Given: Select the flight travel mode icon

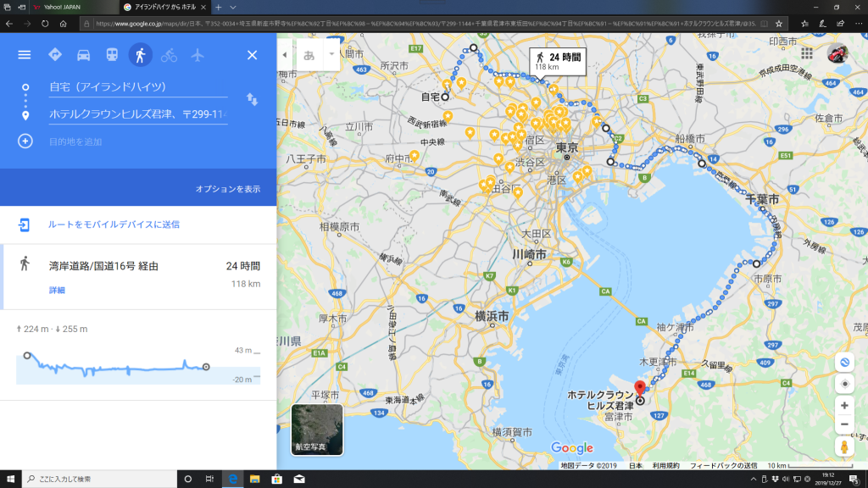Looking at the screenshot, I should [x=198, y=55].
